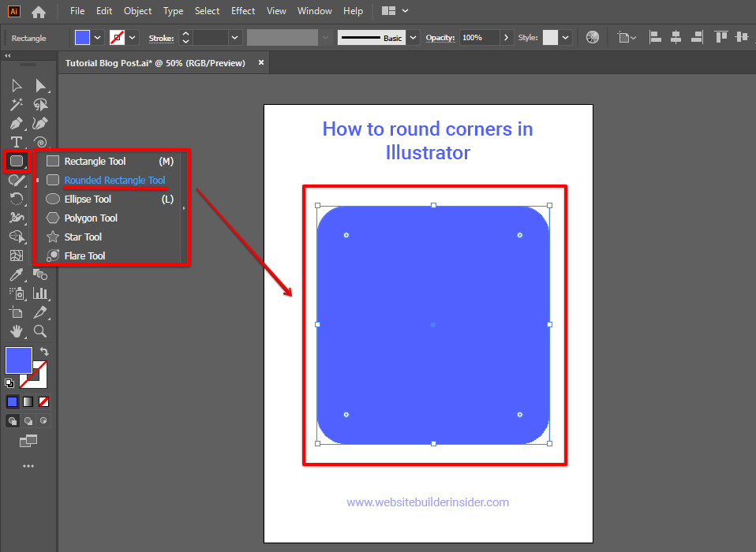Select the Direct Selection tool
This screenshot has width=756, height=552.
click(40, 86)
